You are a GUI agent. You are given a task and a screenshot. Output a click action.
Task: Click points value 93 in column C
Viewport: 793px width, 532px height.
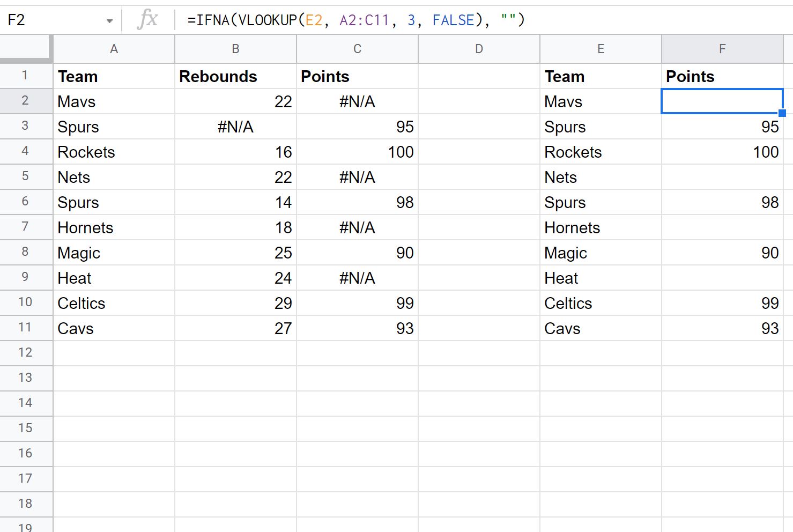point(405,329)
